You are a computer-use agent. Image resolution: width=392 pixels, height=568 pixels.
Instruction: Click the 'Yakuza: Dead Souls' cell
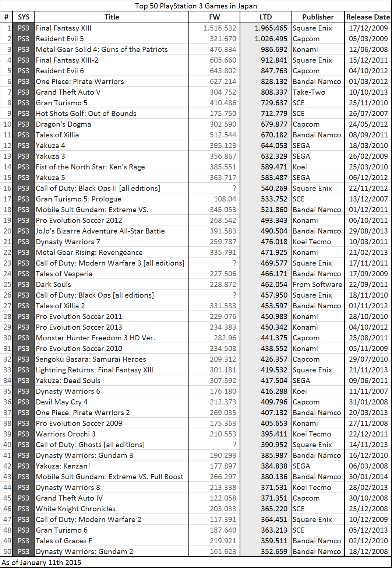pos(112,381)
